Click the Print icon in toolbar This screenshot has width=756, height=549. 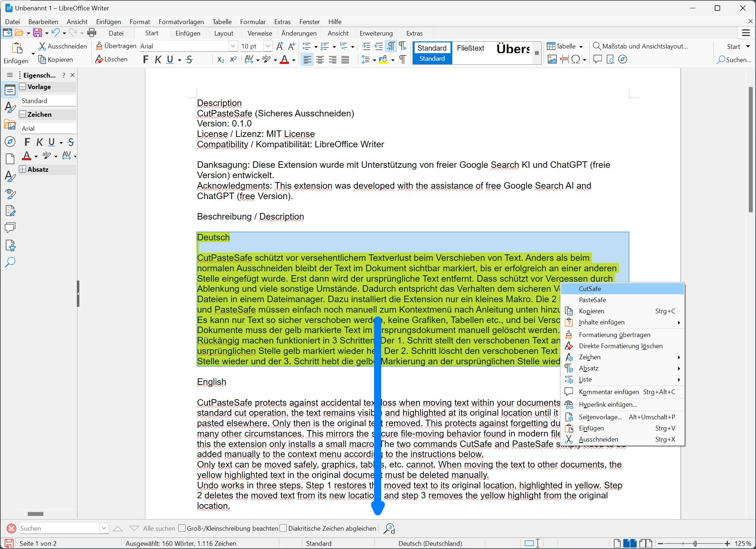pos(92,33)
